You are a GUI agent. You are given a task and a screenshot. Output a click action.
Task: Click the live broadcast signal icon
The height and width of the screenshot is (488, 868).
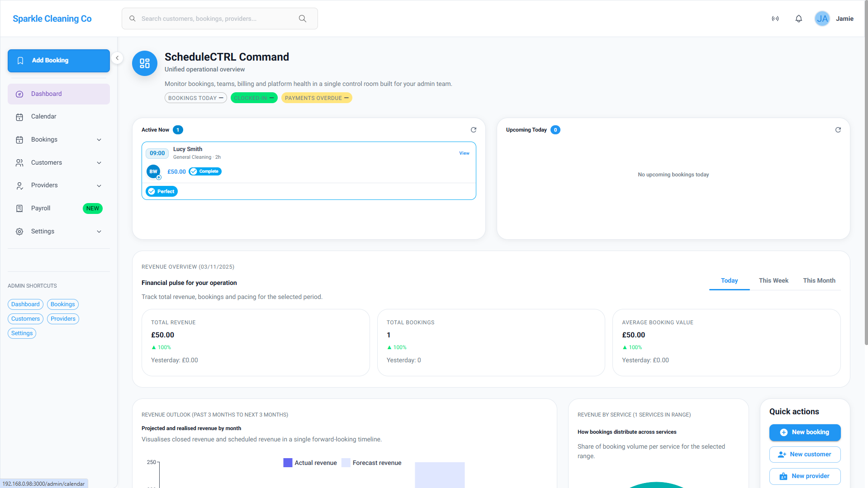pos(775,19)
